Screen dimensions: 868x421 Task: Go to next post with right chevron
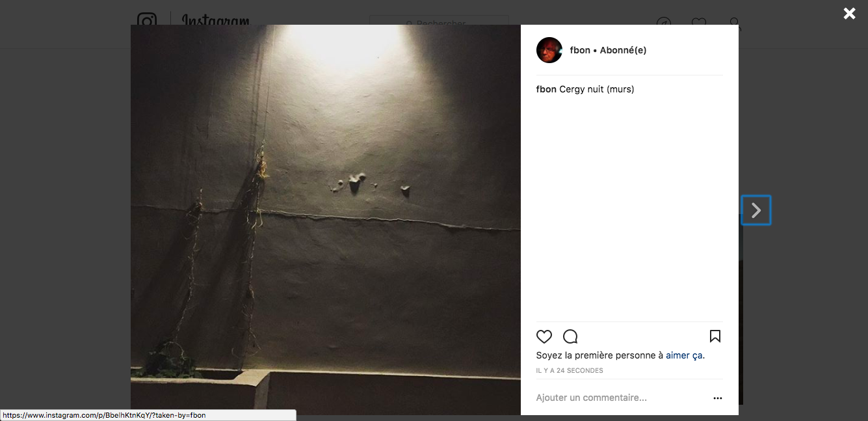click(x=756, y=210)
